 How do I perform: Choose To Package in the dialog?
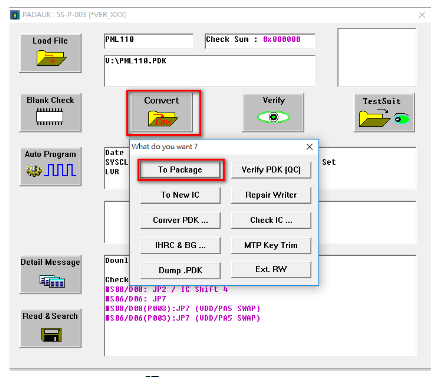click(180, 170)
